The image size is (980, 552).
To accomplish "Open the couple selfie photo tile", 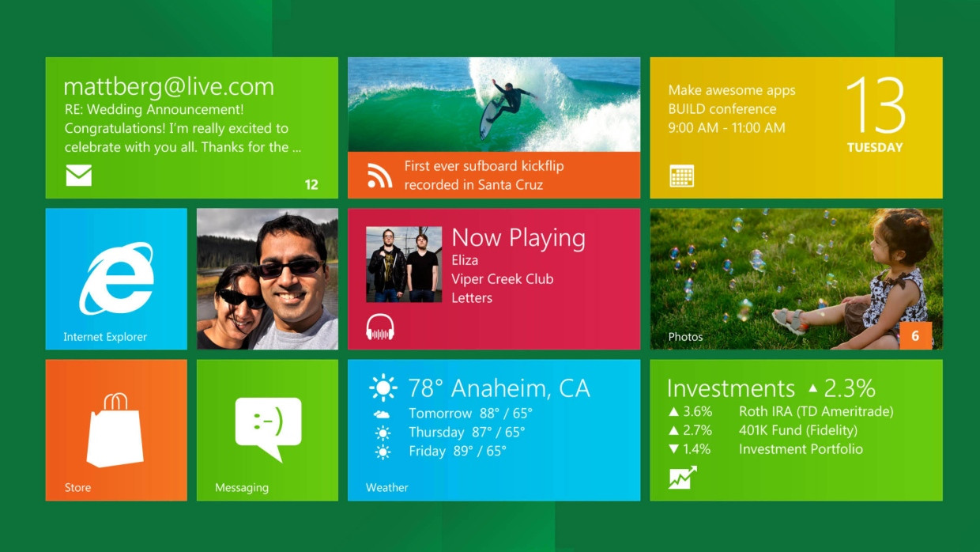I will 267,278.
